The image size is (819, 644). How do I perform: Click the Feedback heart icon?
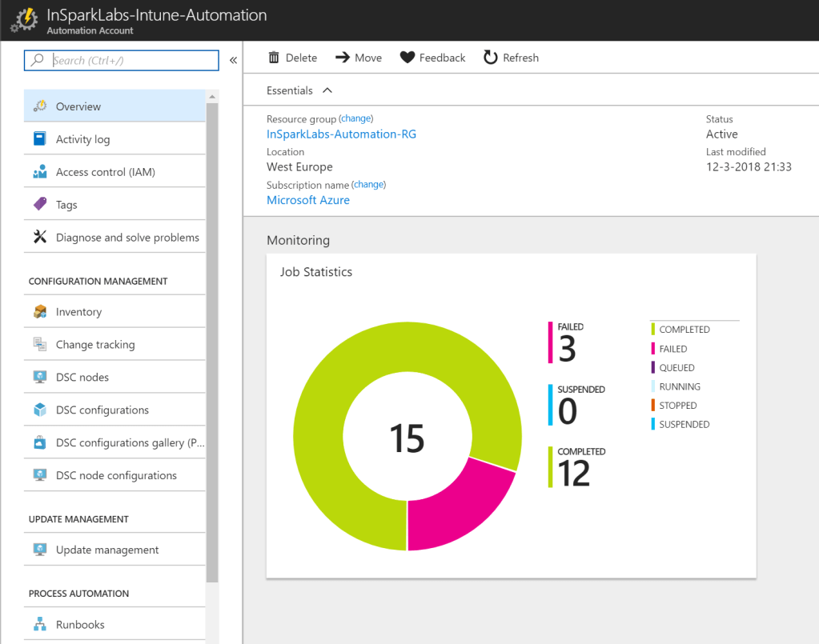(x=407, y=58)
